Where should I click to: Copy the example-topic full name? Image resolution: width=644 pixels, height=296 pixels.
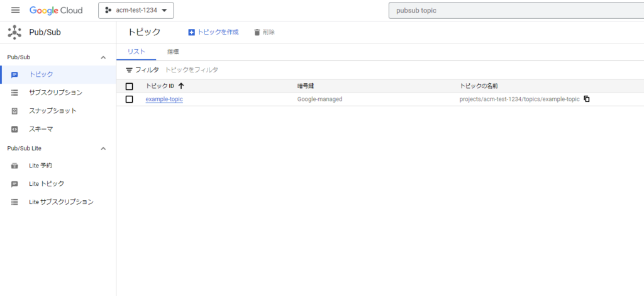pyautogui.click(x=587, y=99)
